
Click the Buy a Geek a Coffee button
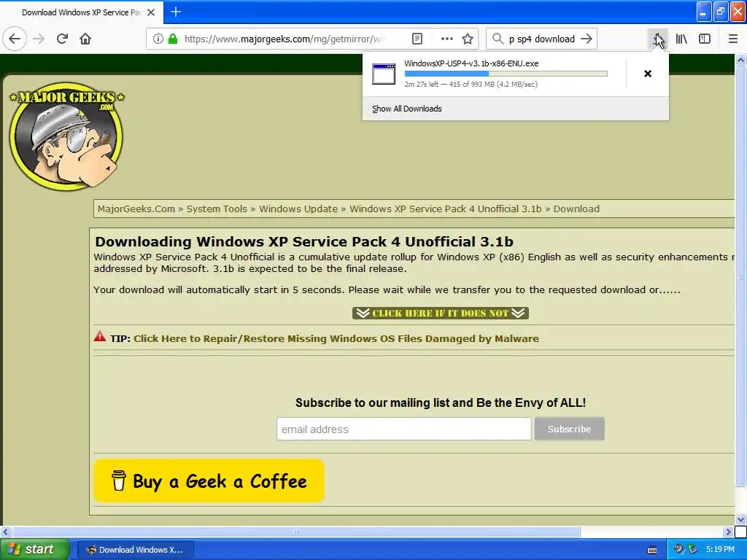tap(209, 481)
